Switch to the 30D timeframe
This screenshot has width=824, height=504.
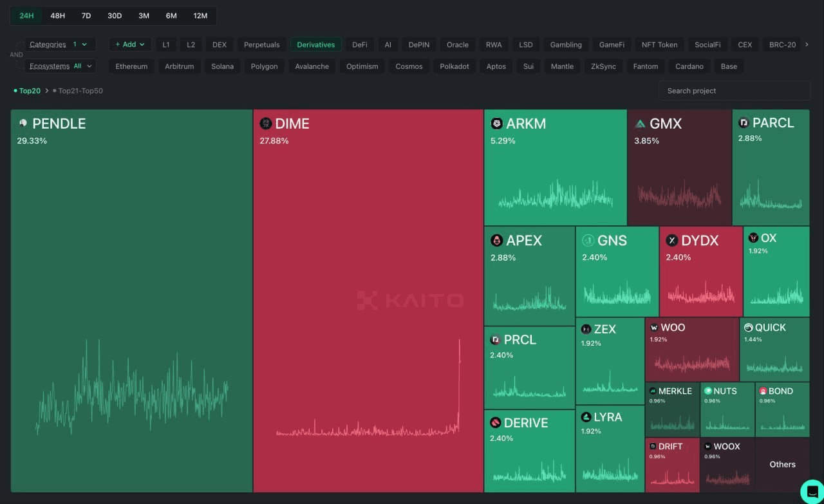click(115, 15)
